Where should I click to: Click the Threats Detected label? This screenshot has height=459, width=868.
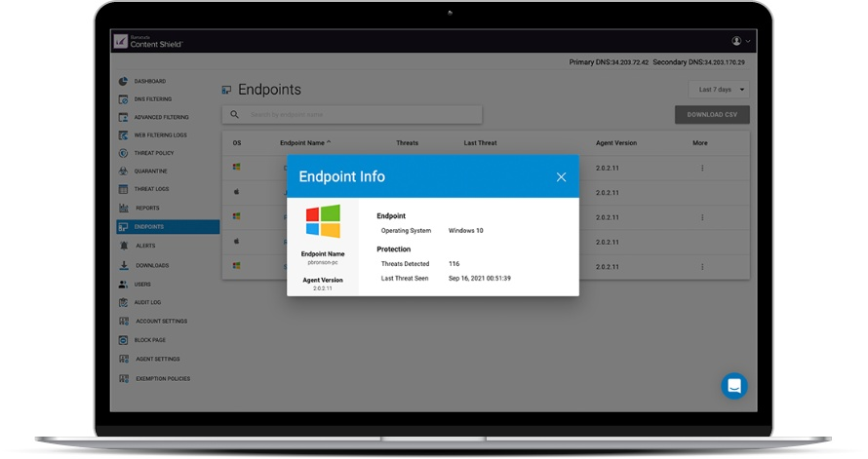pos(405,264)
